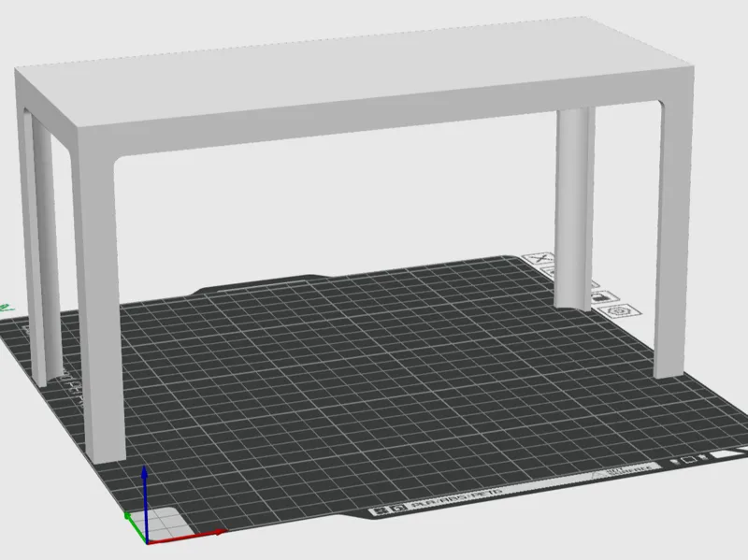Toggle the plate lock icon
Screen dimensions: 748x560
[605, 297]
